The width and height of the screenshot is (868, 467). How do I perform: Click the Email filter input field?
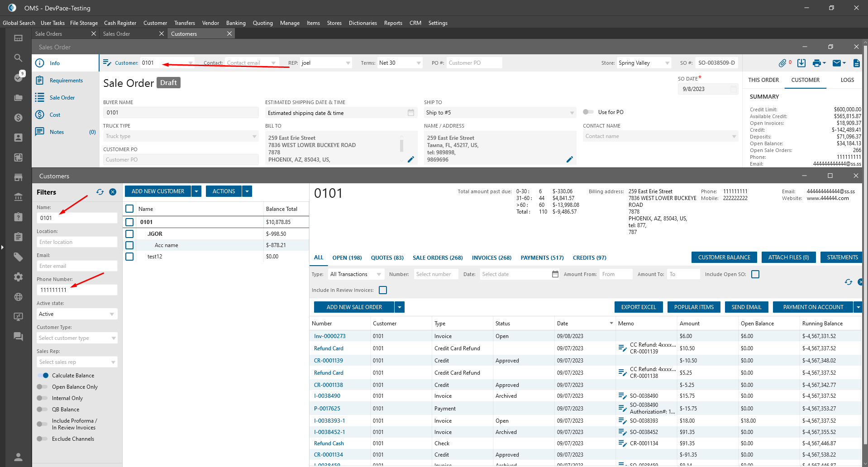click(77, 266)
